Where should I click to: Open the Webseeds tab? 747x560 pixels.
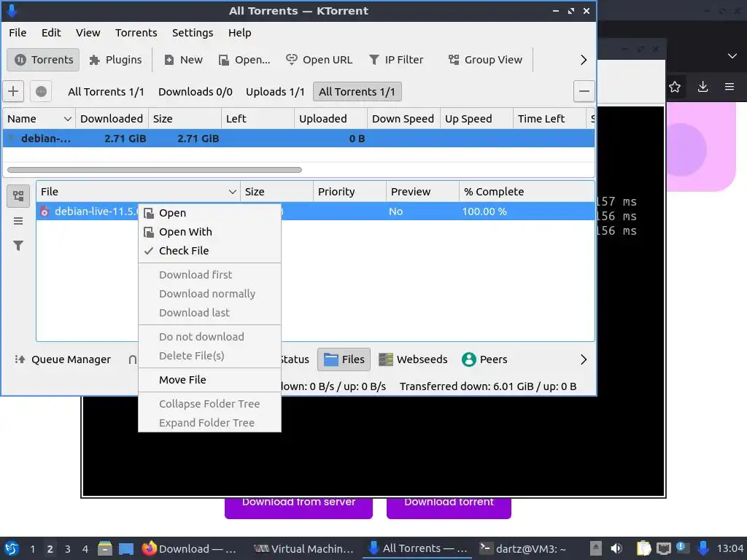(x=413, y=359)
